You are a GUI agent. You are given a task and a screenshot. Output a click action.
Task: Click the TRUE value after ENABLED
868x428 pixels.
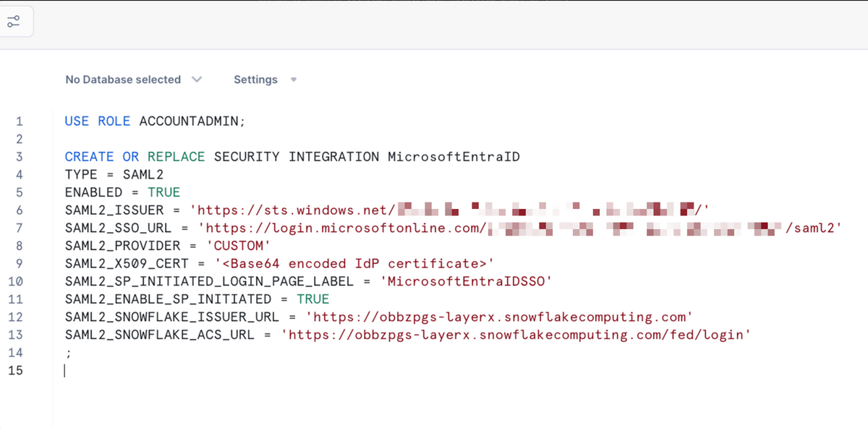tap(163, 192)
